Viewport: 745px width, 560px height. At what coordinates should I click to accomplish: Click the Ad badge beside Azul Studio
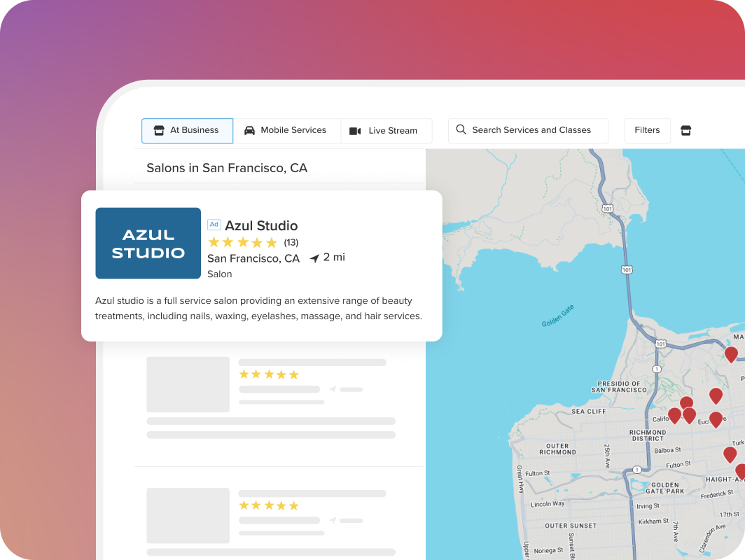(214, 225)
